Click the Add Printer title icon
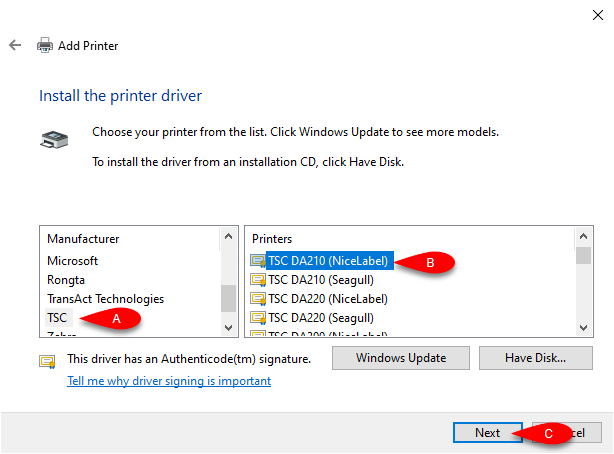Screen dimensions: 614x454 click(x=45, y=45)
